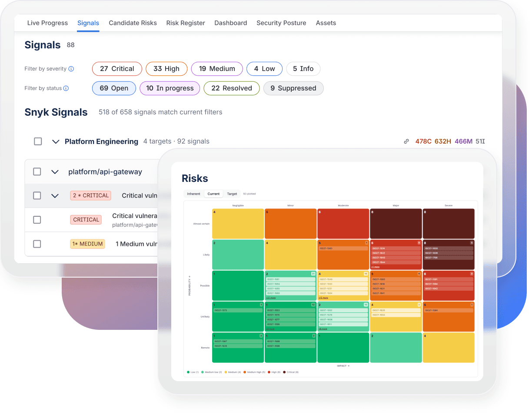This screenshot has height=416, width=532.
Task: Toggle the 69 Open status filter
Action: coord(114,88)
